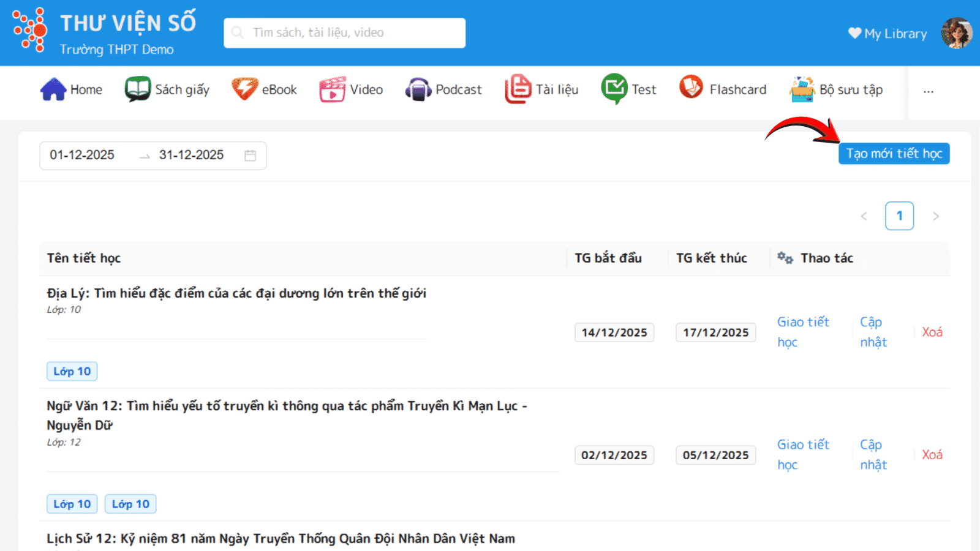Open the Video clapperboard icon
This screenshot has height=551, width=980.
tap(333, 89)
